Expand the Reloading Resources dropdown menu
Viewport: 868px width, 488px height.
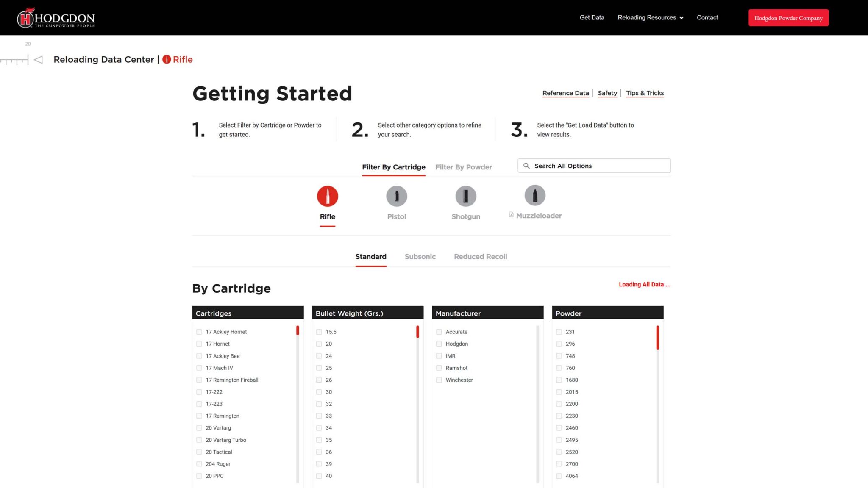click(650, 18)
